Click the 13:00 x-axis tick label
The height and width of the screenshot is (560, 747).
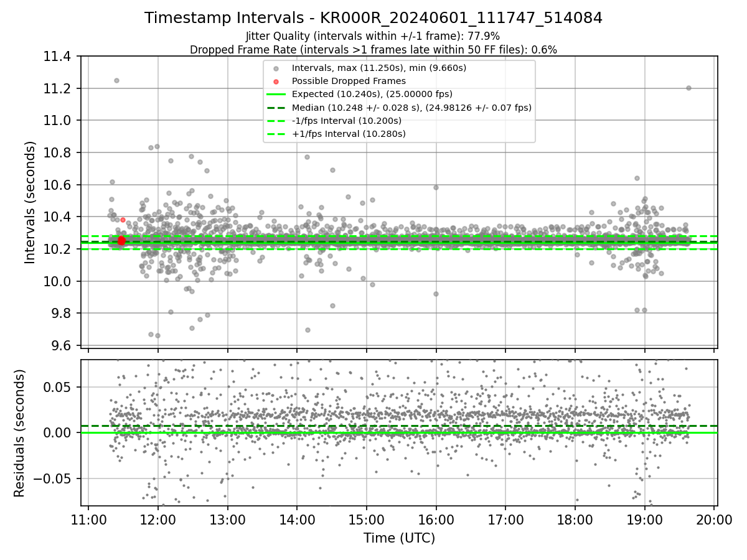pyautogui.click(x=227, y=520)
